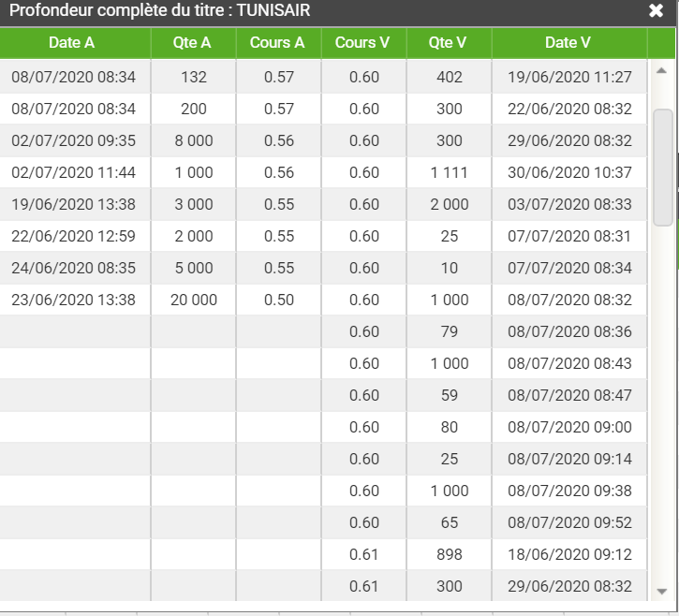
Task: Click the buy quantity 8 000 cell
Action: tap(193, 140)
